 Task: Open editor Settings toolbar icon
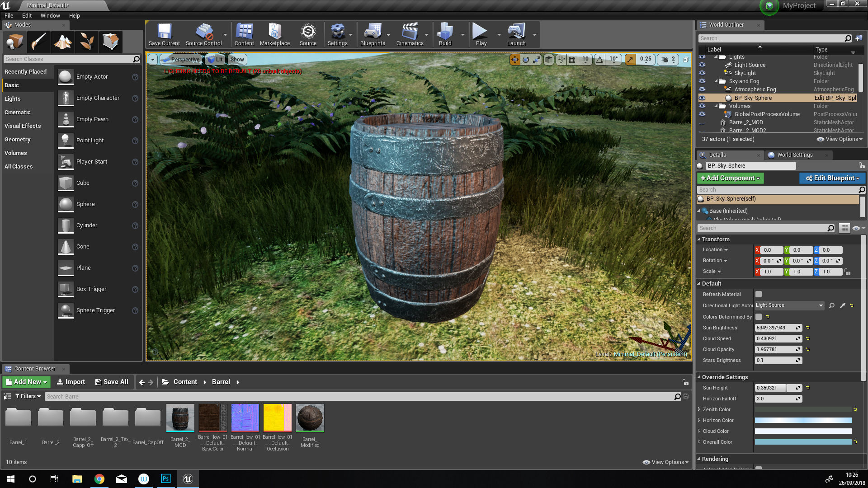pyautogui.click(x=338, y=35)
